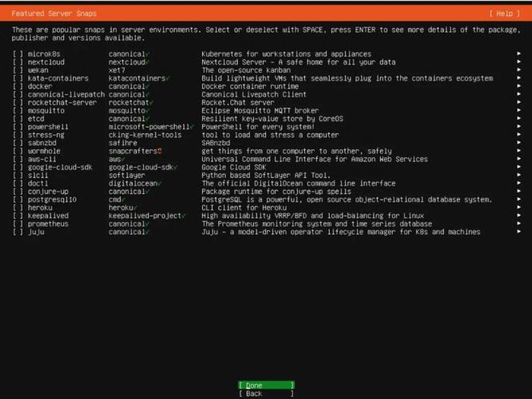The height and width of the screenshot is (399, 532).
Task: Click publisher name katacontainers
Action: point(137,78)
